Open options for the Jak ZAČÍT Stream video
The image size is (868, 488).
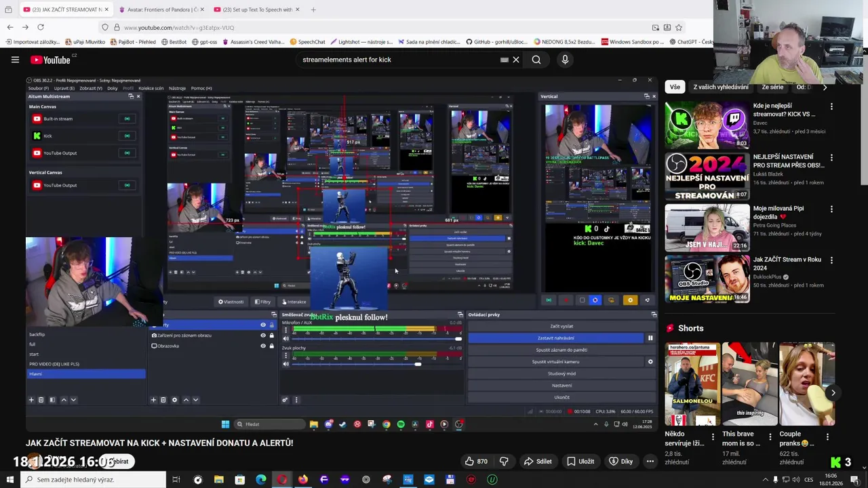831,260
